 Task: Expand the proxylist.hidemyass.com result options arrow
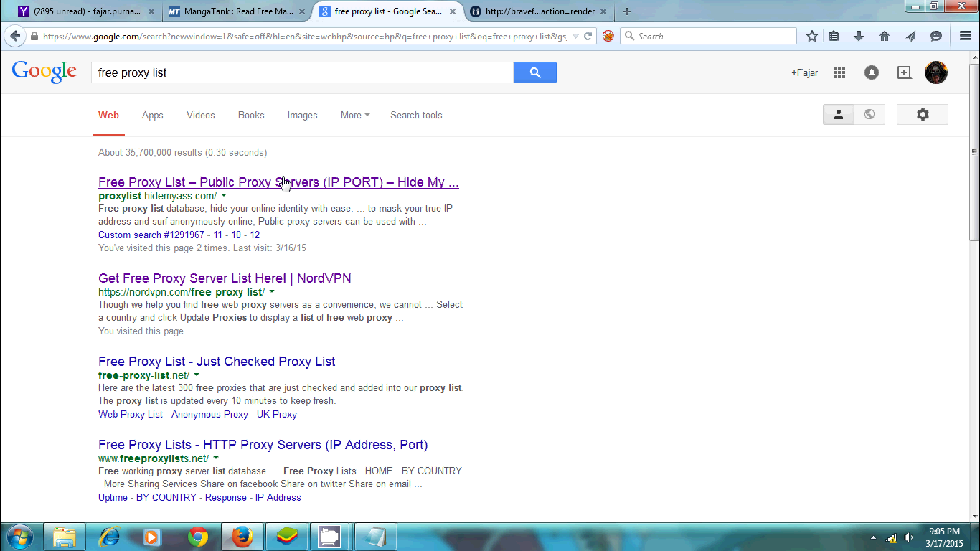pyautogui.click(x=224, y=195)
